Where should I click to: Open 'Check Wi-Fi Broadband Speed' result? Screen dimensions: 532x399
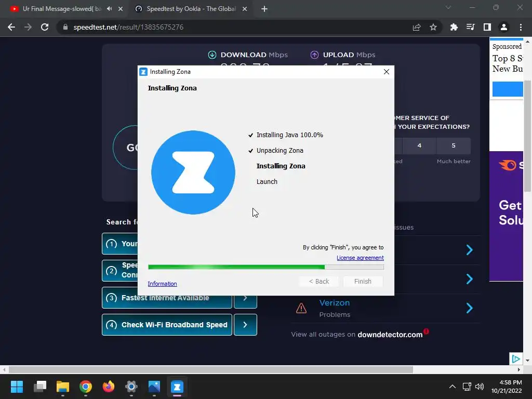pyautogui.click(x=167, y=325)
